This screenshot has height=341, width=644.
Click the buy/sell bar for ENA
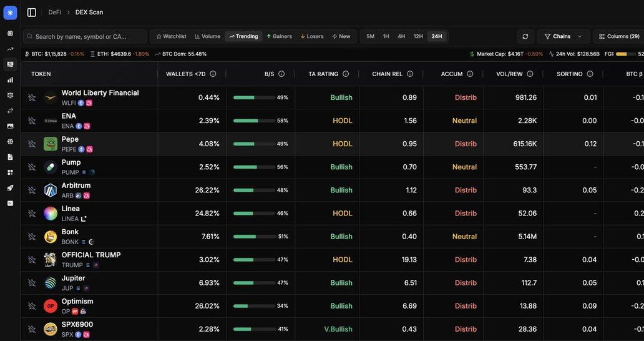pyautogui.click(x=254, y=121)
